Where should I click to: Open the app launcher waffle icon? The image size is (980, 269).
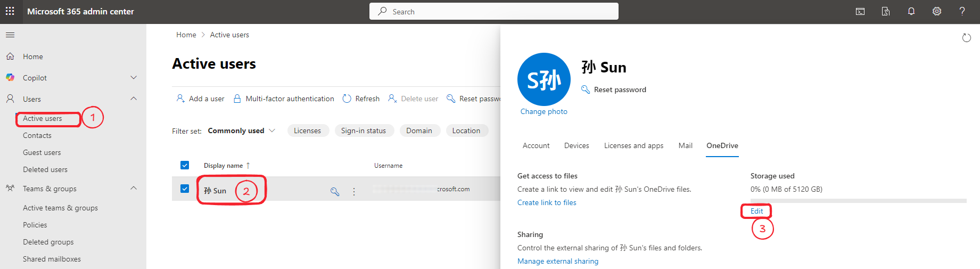coord(10,11)
